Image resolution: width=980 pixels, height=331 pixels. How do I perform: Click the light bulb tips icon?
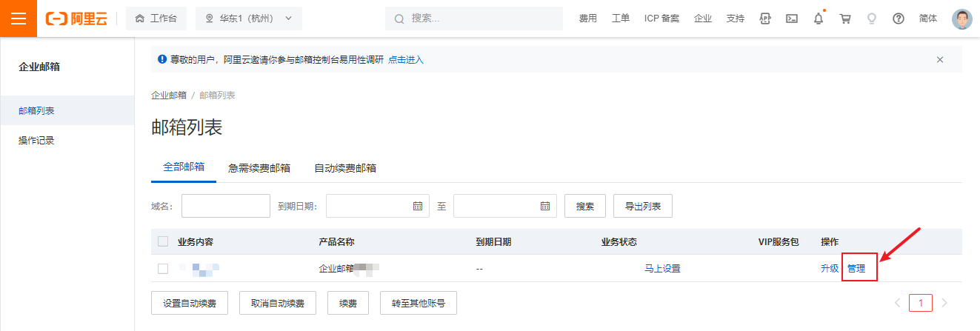pos(872,19)
